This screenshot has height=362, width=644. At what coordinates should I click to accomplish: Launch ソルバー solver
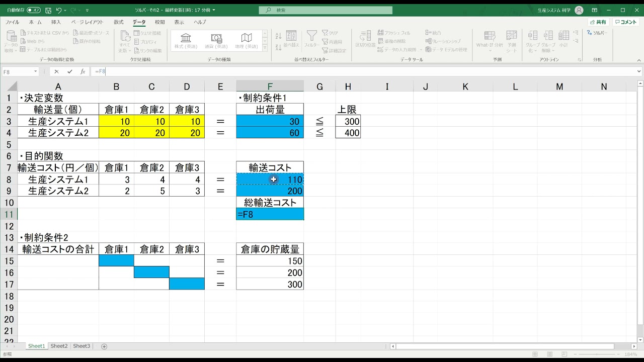tap(598, 33)
